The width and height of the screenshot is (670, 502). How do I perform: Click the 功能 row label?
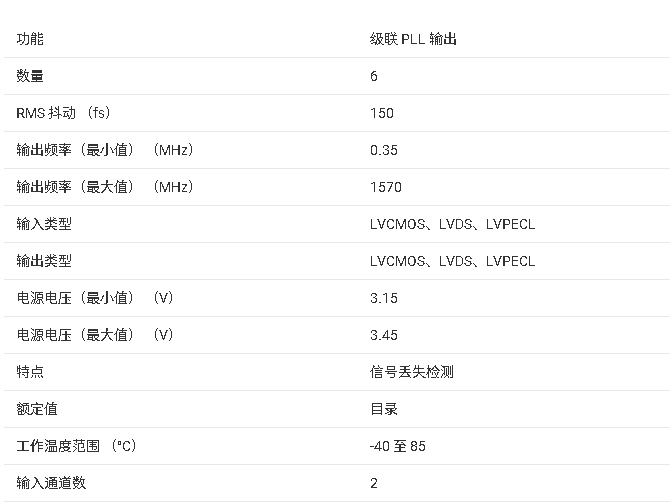tap(30, 39)
